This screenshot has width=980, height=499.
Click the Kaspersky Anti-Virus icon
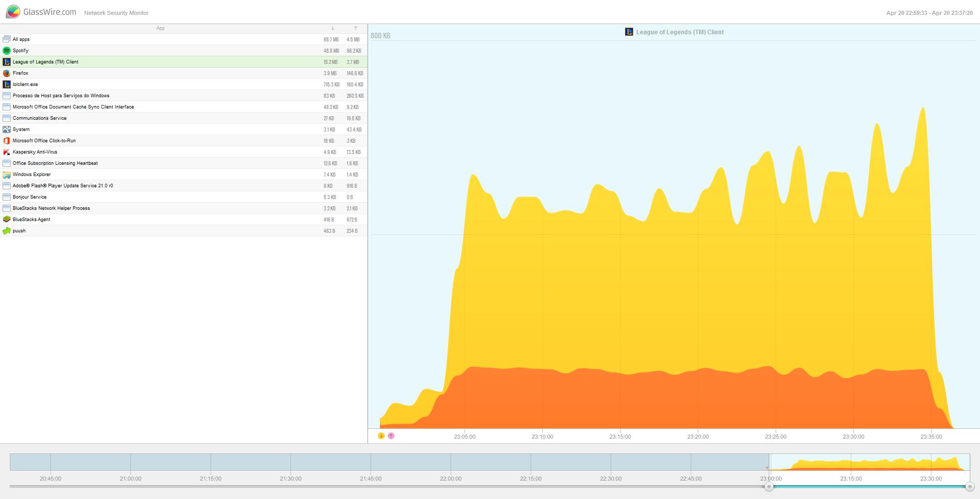pos(7,152)
